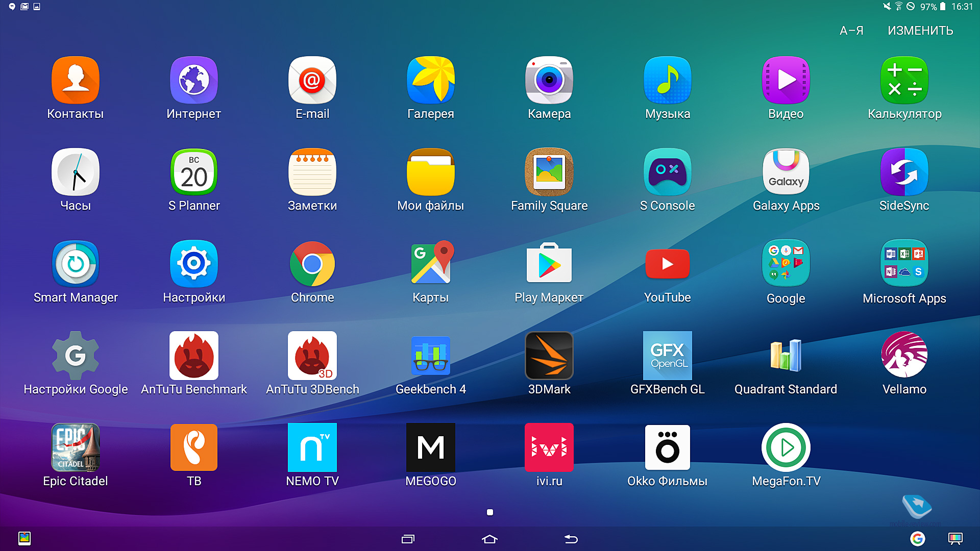This screenshot has width=980, height=551.
Task: Open the Контакты app
Action: (x=76, y=81)
